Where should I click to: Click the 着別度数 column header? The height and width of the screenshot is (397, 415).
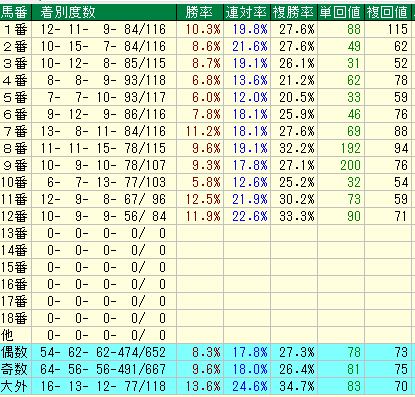click(104, 13)
